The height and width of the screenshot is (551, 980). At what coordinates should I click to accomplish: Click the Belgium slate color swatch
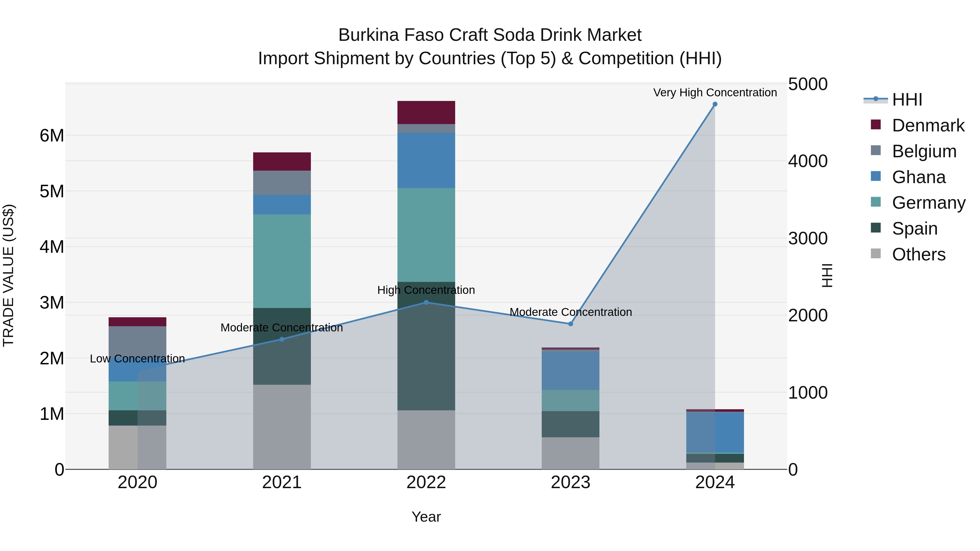pyautogui.click(x=876, y=150)
